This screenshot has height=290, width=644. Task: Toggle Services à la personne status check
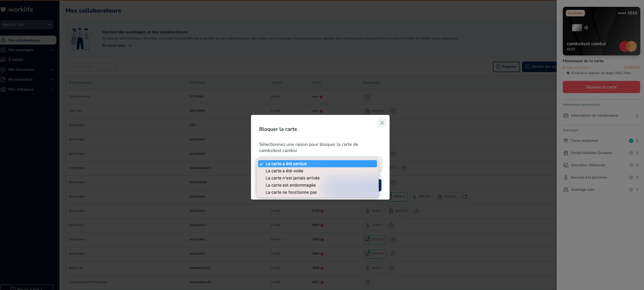click(631, 177)
